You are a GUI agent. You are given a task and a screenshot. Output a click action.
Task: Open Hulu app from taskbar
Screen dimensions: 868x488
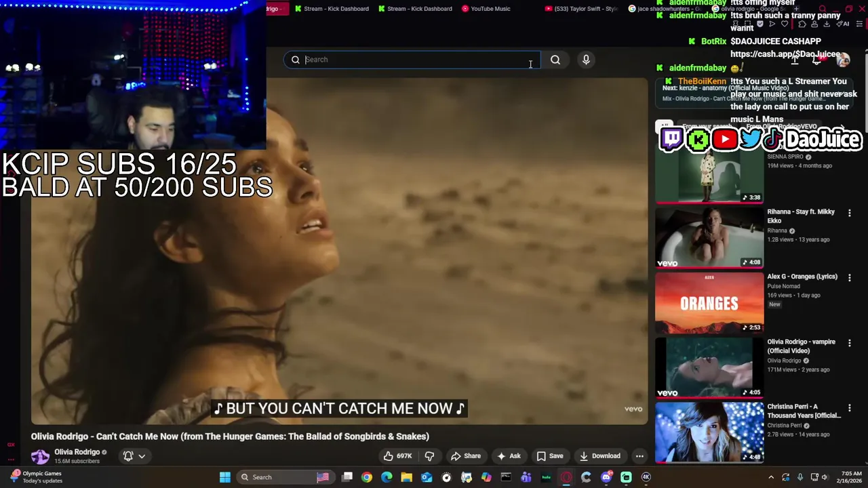(x=546, y=477)
